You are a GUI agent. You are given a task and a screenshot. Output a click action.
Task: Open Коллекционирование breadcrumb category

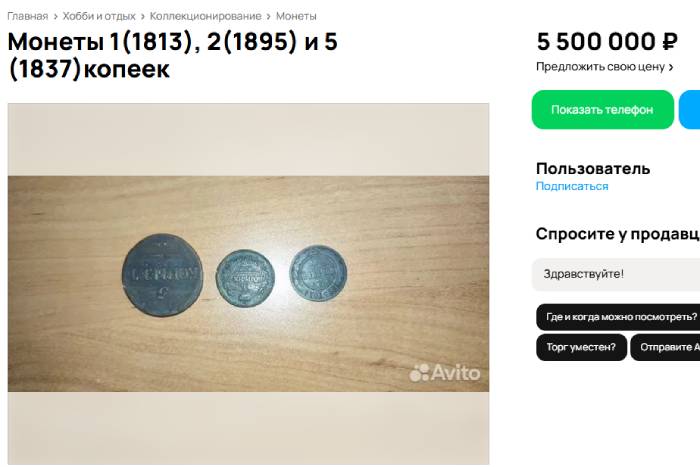pyautogui.click(x=205, y=16)
